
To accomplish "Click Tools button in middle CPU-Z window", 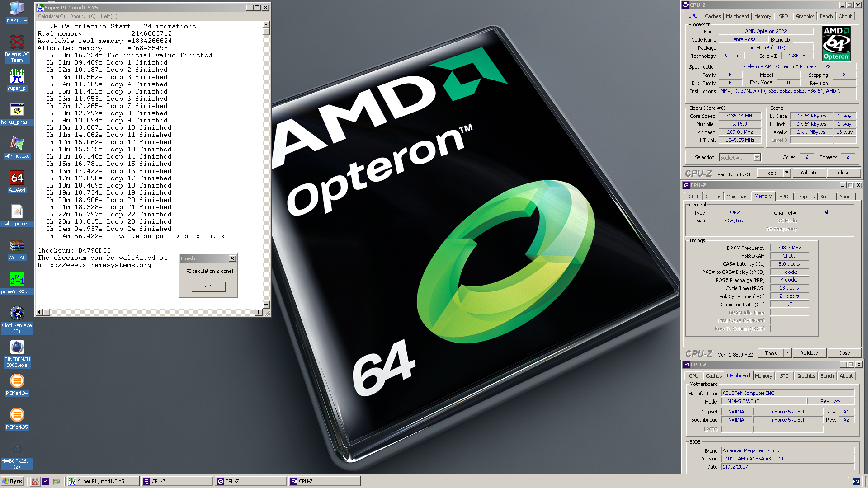I will coord(771,353).
